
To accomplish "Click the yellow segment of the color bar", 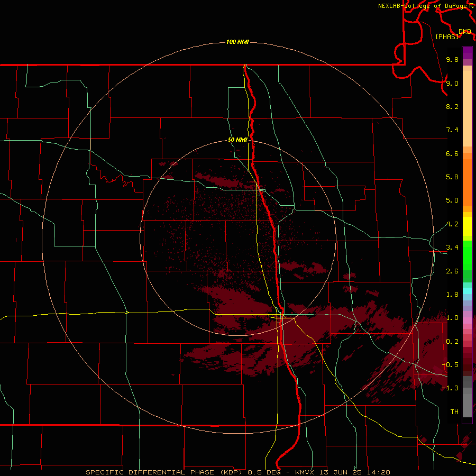I will click(467, 226).
